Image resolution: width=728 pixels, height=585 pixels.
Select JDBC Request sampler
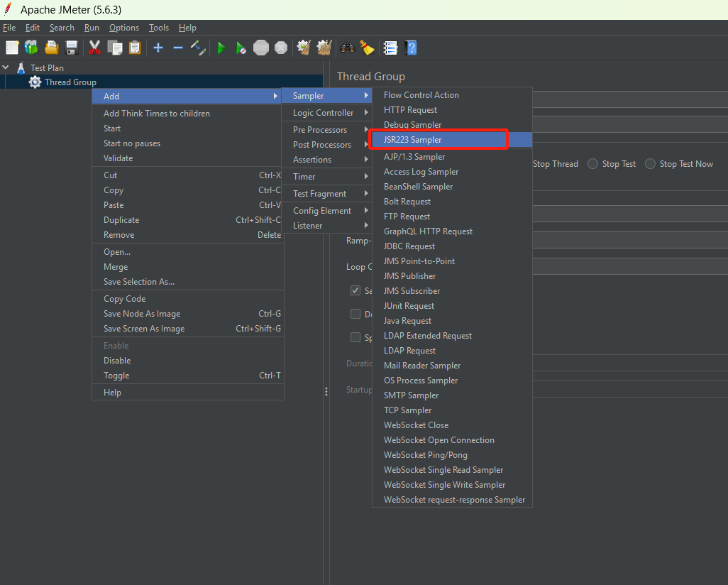[x=452, y=246]
